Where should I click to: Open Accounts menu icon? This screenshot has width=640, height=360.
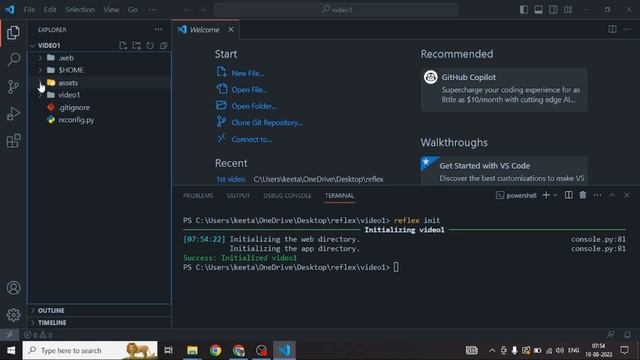13,288
